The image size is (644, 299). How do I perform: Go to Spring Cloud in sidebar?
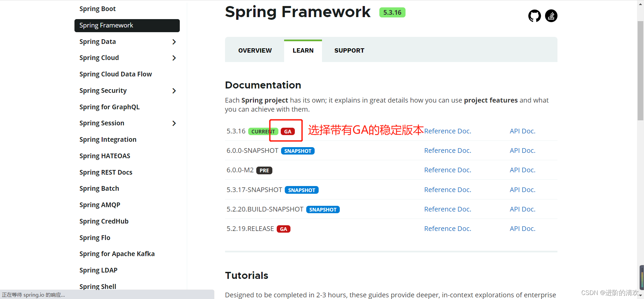coord(99,58)
